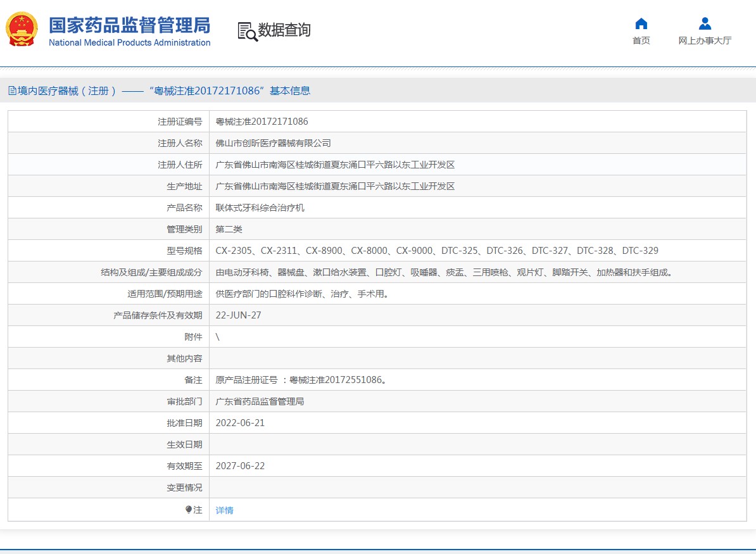The height and width of the screenshot is (554, 756).
Task: Click the 注册人住所 row label
Action: point(180,165)
